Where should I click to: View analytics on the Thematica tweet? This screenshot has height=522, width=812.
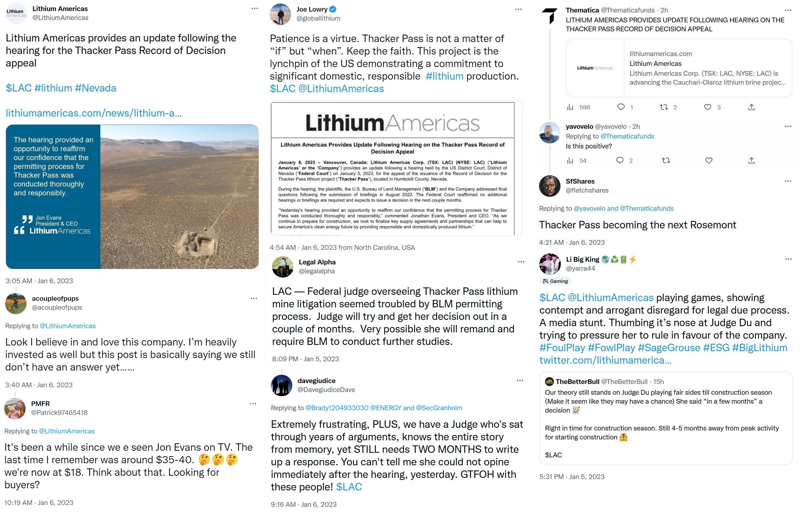(x=570, y=107)
